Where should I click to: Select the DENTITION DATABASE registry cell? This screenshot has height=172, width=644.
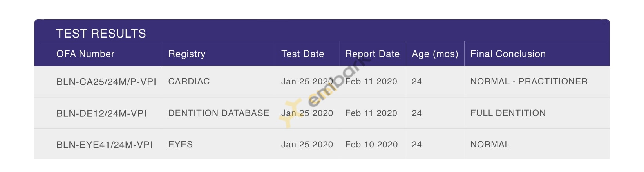click(x=219, y=113)
